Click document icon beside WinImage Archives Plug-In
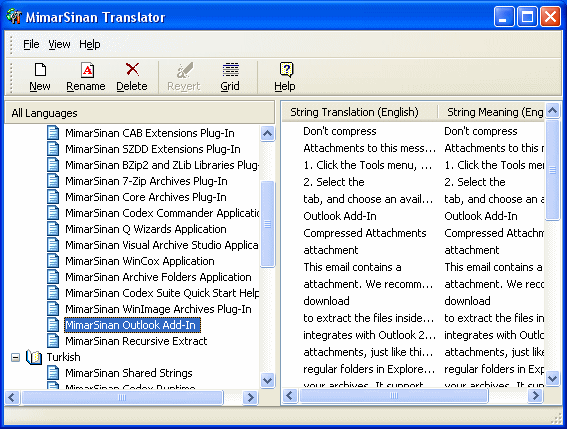Image resolution: width=567 pixels, height=429 pixels. (x=53, y=309)
